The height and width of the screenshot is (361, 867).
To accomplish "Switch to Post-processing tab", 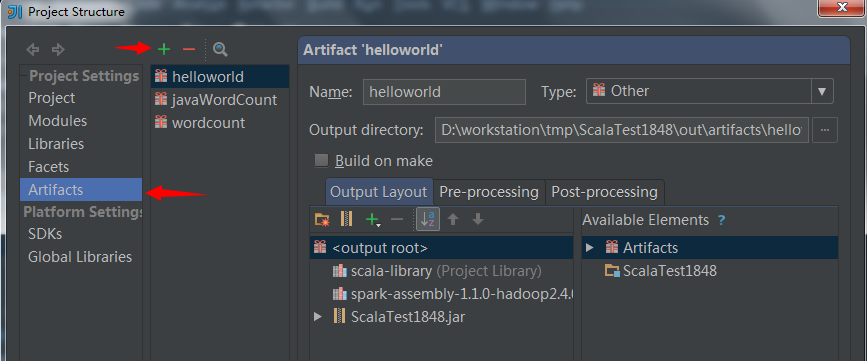I will pos(604,192).
